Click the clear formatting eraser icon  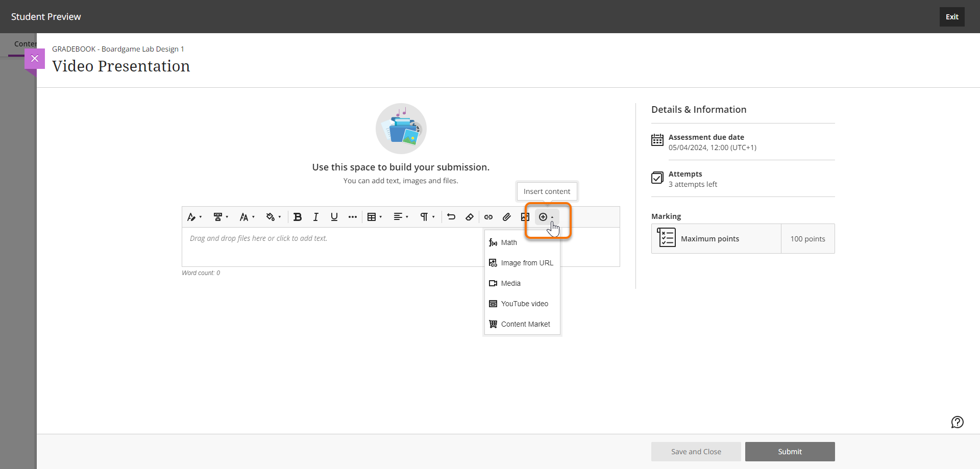click(x=470, y=217)
